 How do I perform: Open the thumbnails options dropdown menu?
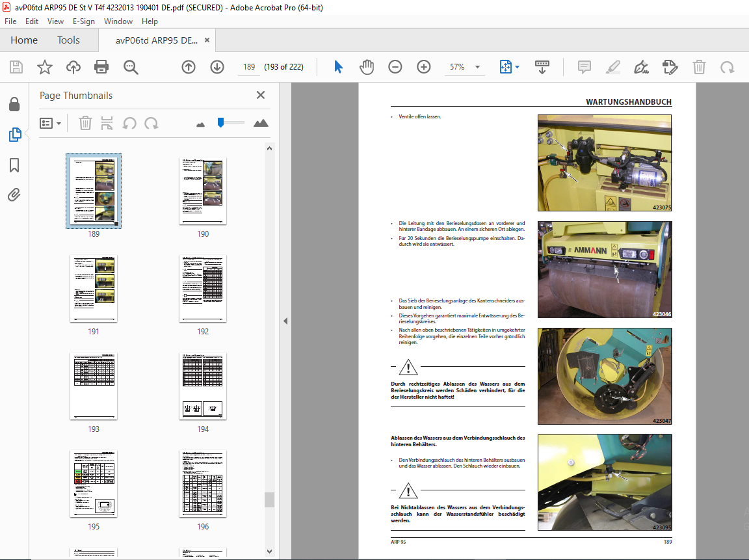click(x=51, y=124)
